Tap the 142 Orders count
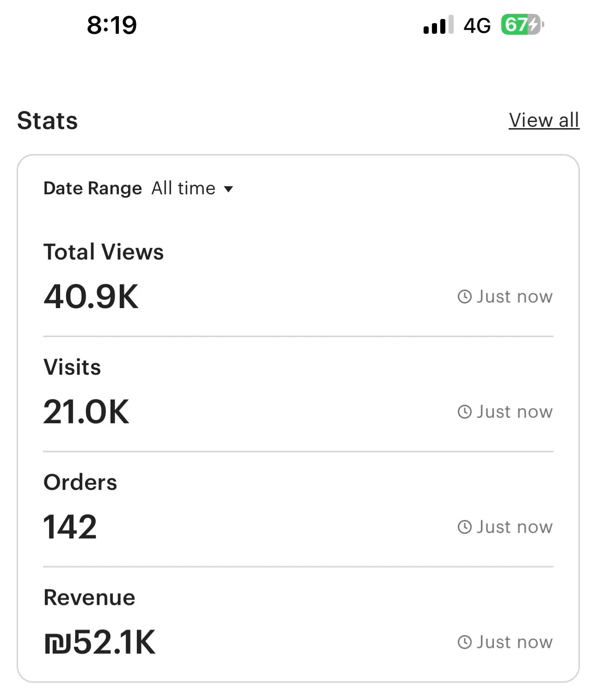592x700 pixels. click(x=70, y=527)
